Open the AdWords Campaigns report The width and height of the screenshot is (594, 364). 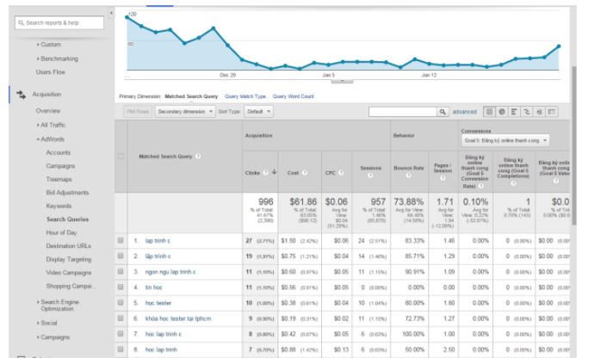pos(60,166)
